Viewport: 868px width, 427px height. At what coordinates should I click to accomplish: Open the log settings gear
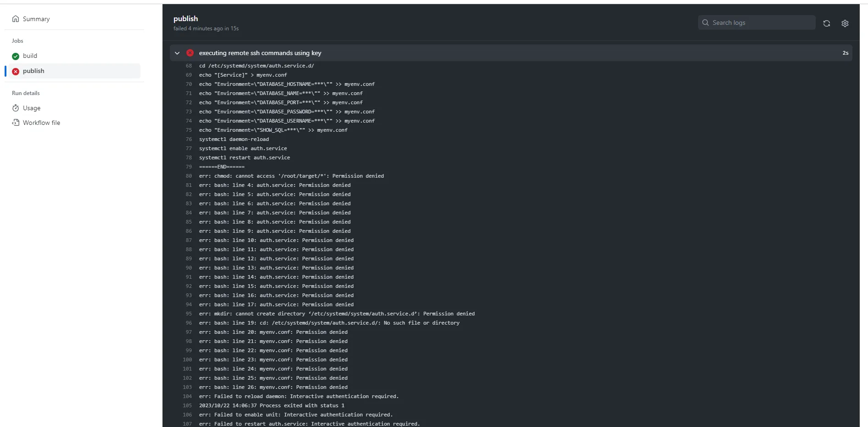(x=845, y=23)
